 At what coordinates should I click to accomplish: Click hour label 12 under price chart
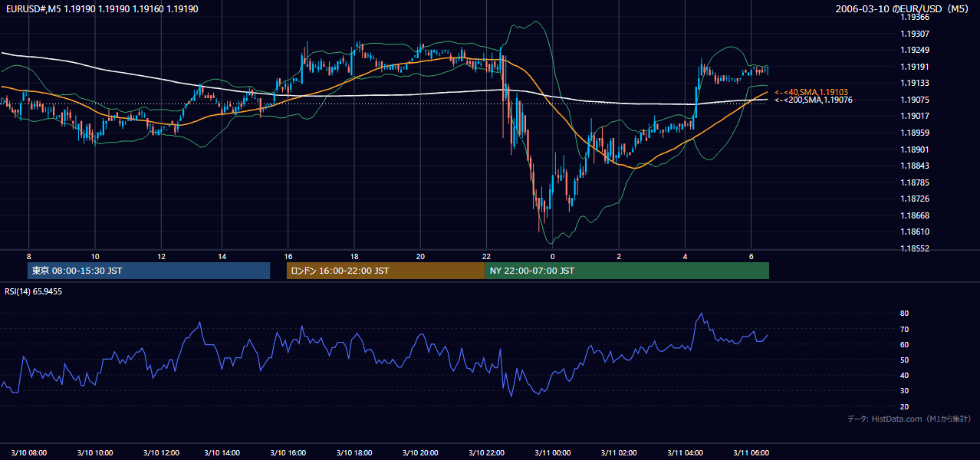[x=162, y=256]
